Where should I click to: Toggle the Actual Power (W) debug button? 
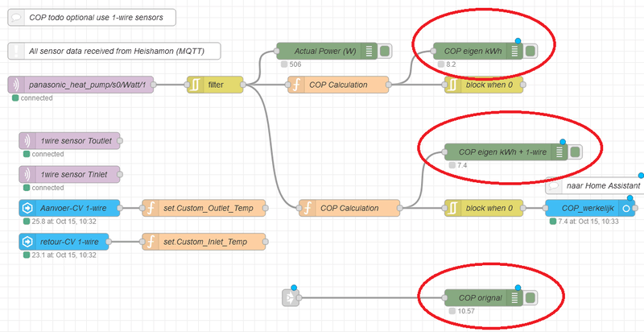coord(385,51)
